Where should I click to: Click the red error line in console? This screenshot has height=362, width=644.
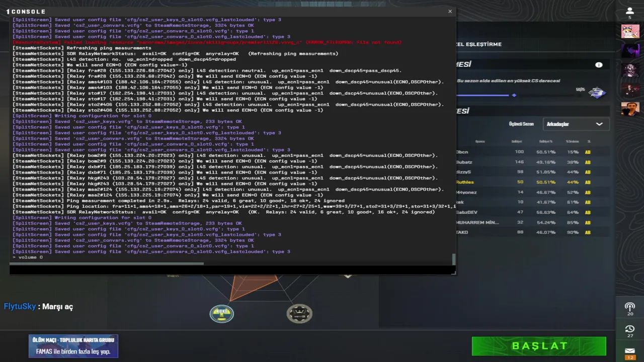(207, 42)
